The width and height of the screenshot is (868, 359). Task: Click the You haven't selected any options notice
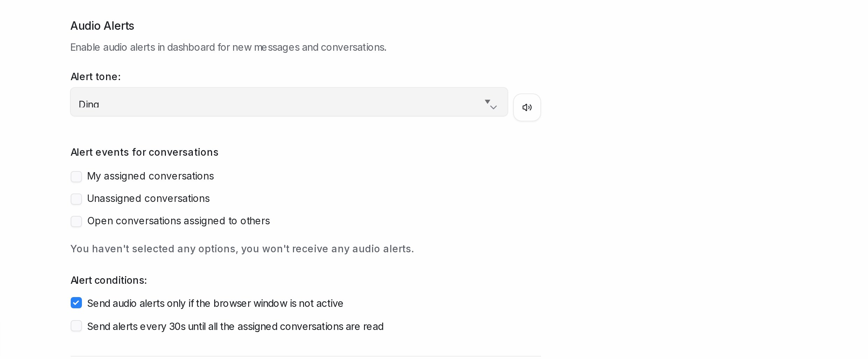point(242,249)
